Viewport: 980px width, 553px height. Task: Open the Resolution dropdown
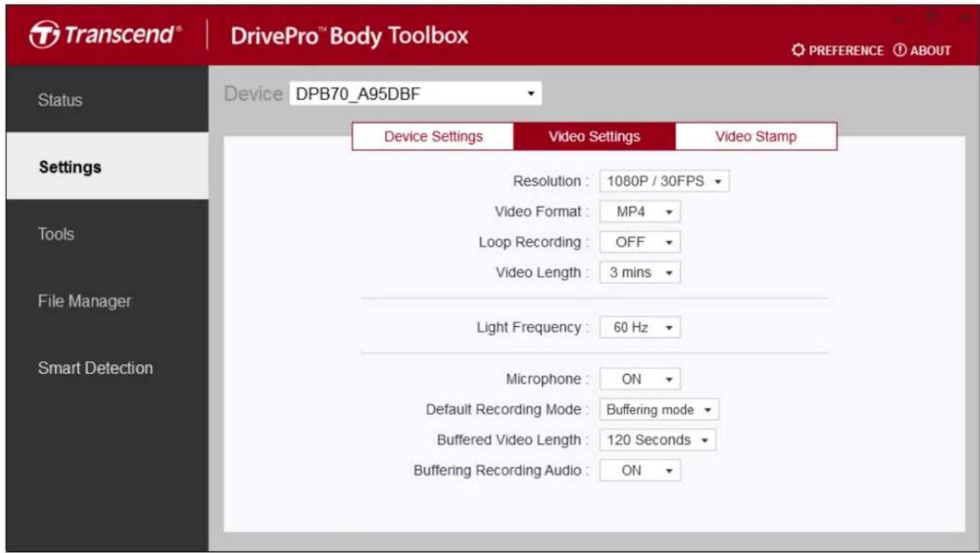(x=664, y=181)
